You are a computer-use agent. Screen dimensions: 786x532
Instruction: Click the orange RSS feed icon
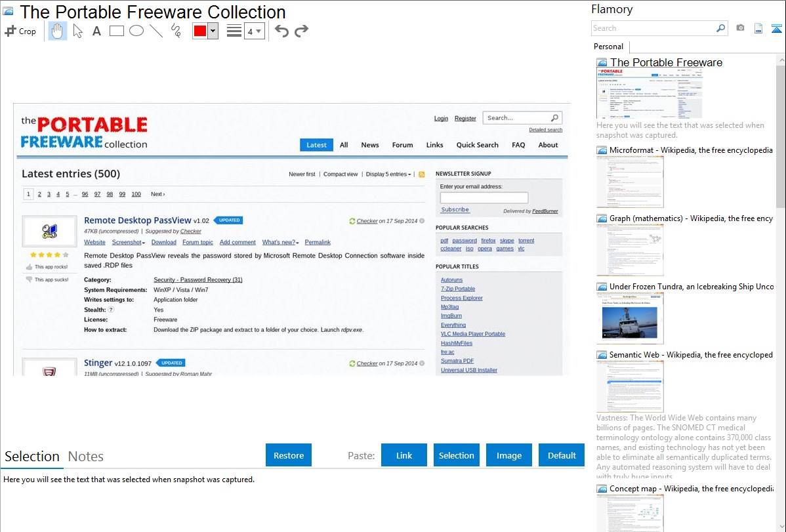click(x=422, y=174)
